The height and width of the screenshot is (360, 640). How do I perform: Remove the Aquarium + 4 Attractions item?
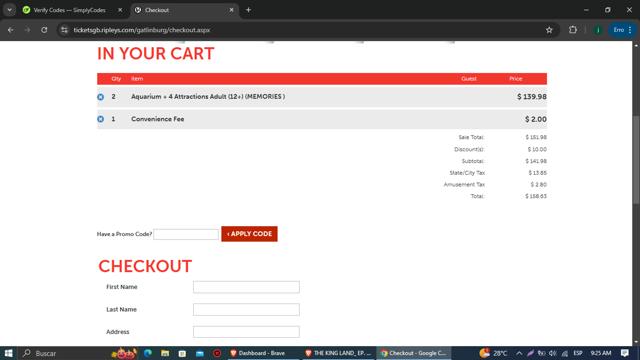coord(100,97)
